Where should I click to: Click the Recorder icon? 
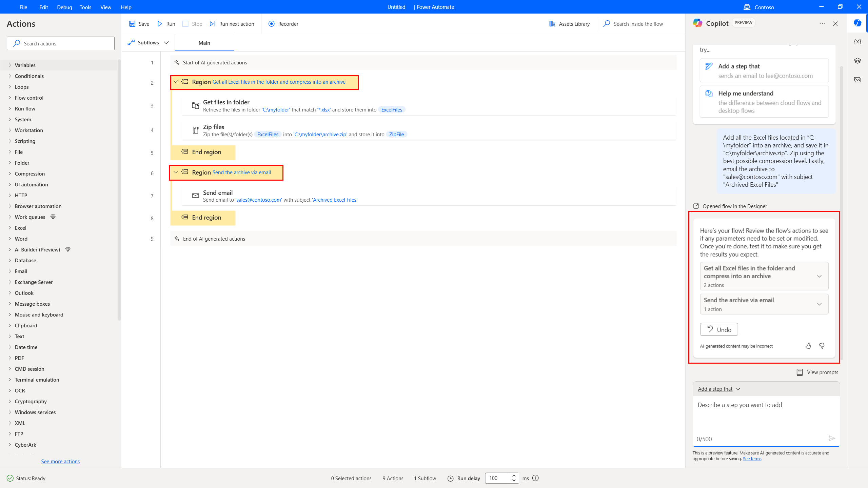[x=271, y=24]
